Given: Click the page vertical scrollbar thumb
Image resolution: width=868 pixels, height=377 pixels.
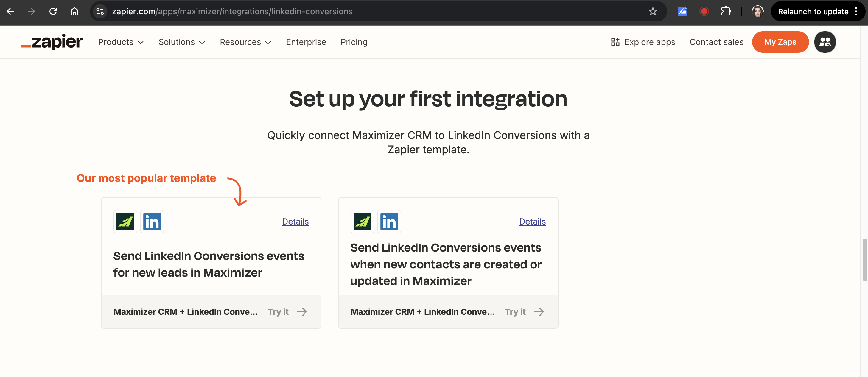Looking at the screenshot, I should [865, 259].
